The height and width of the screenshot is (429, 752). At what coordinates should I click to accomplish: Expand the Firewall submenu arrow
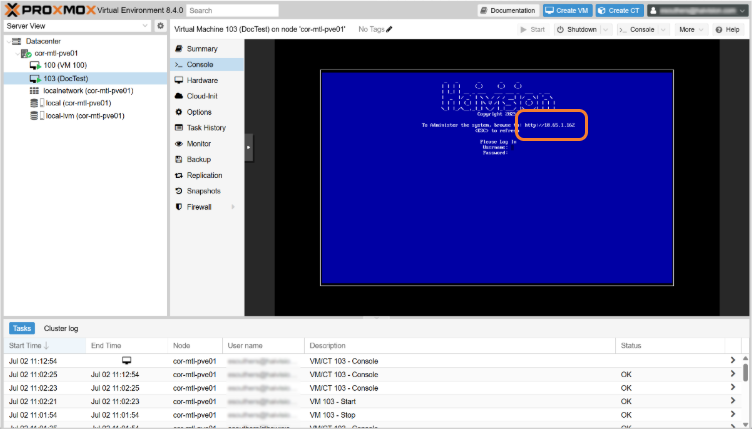[x=233, y=207]
